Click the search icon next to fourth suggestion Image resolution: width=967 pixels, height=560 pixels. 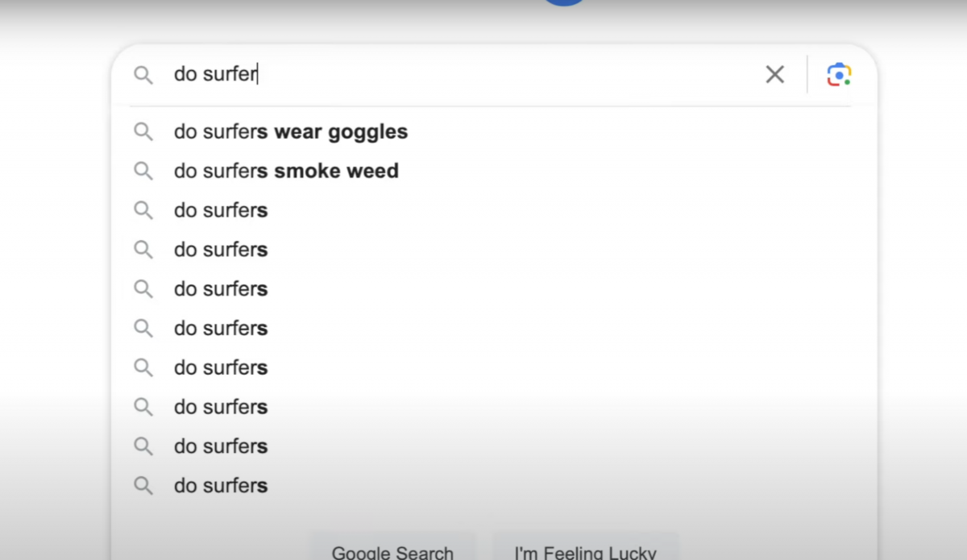click(143, 250)
